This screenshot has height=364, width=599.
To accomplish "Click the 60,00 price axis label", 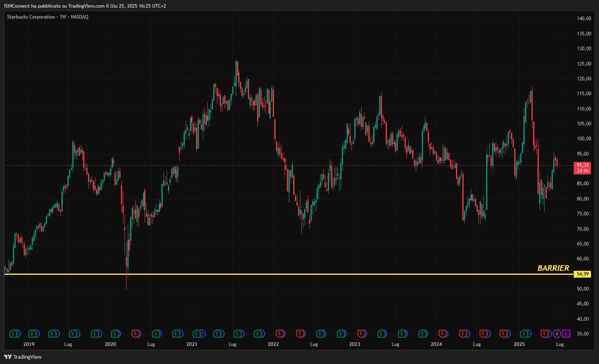I will (x=583, y=259).
